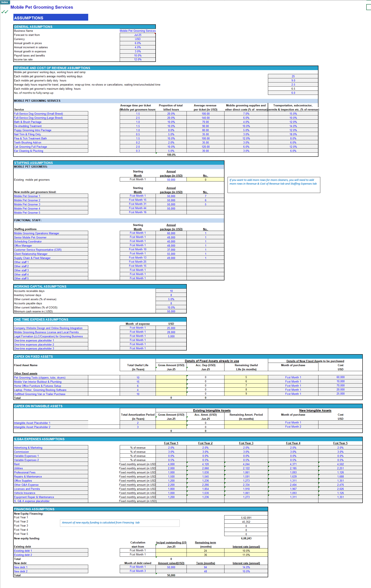Select the Legal Formation for Grooming Business row

50,336
